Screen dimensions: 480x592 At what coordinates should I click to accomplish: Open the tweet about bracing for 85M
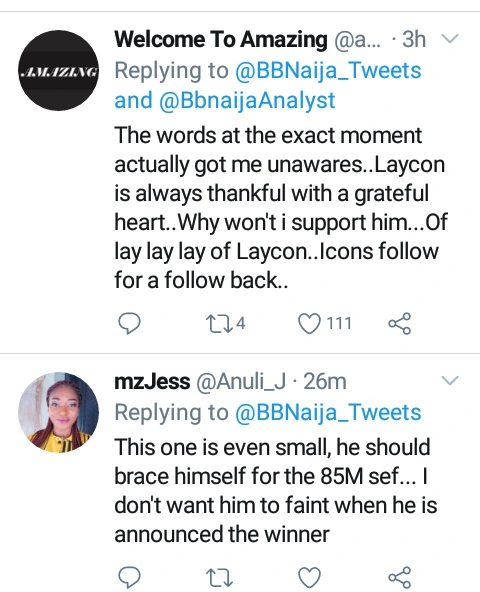tap(276, 491)
